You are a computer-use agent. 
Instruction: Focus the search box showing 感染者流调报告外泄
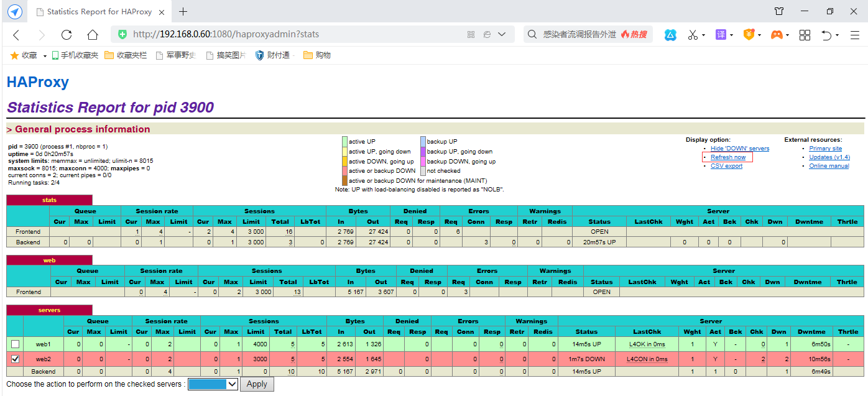coord(579,35)
